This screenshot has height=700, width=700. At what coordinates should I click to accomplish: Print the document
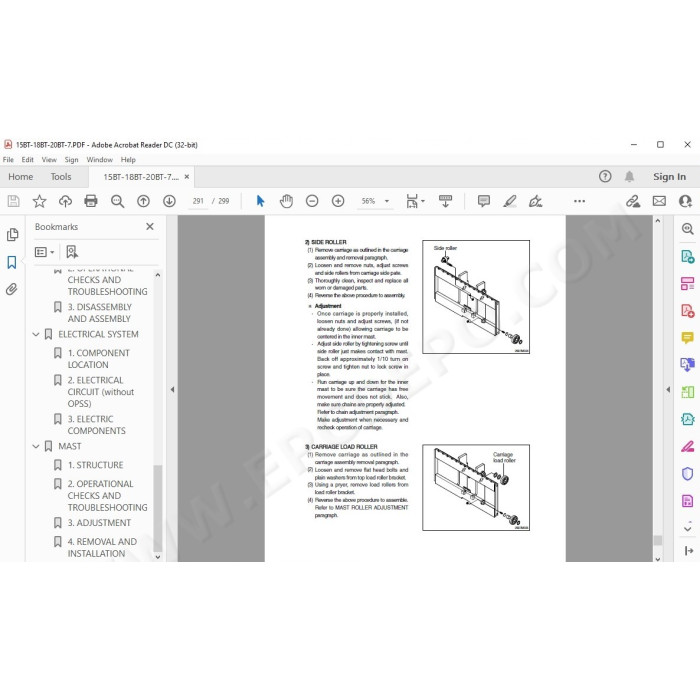pyautogui.click(x=91, y=201)
